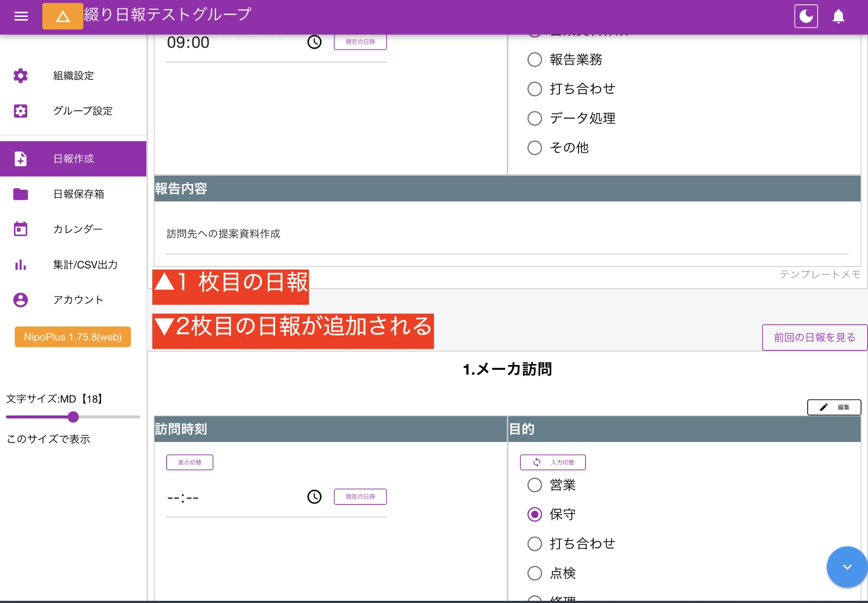Open 集計/CSV出力 chart icon
Screen dimensions: 868x603
[x=20, y=265]
